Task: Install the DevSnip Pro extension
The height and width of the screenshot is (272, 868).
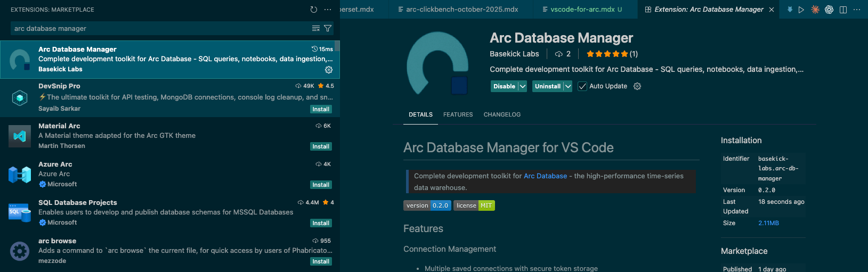Action: tap(321, 109)
